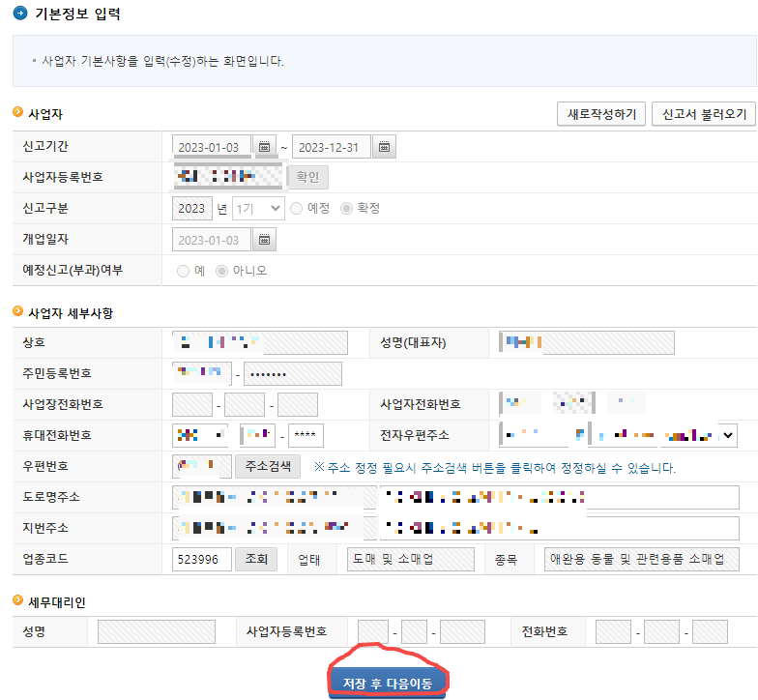Click the 신고구분 year field 2023
Screen dimensions: 758x700
192,209
